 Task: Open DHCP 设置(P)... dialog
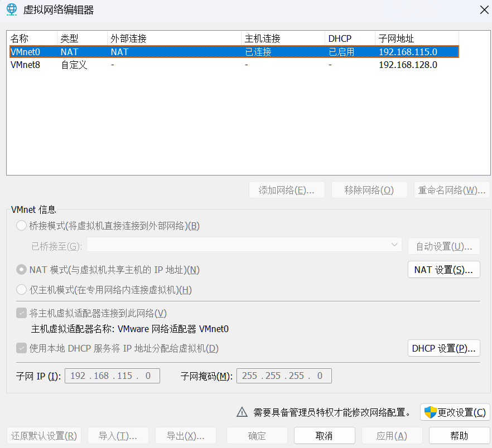444,348
